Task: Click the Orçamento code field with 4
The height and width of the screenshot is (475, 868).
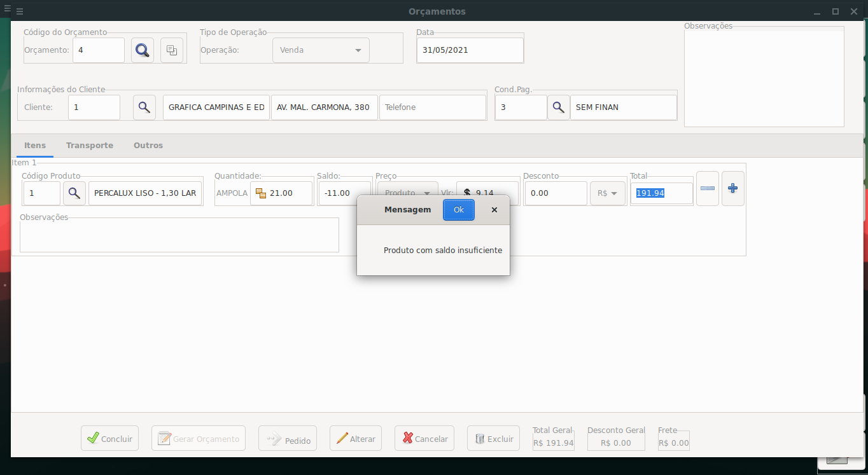Action: [x=99, y=50]
